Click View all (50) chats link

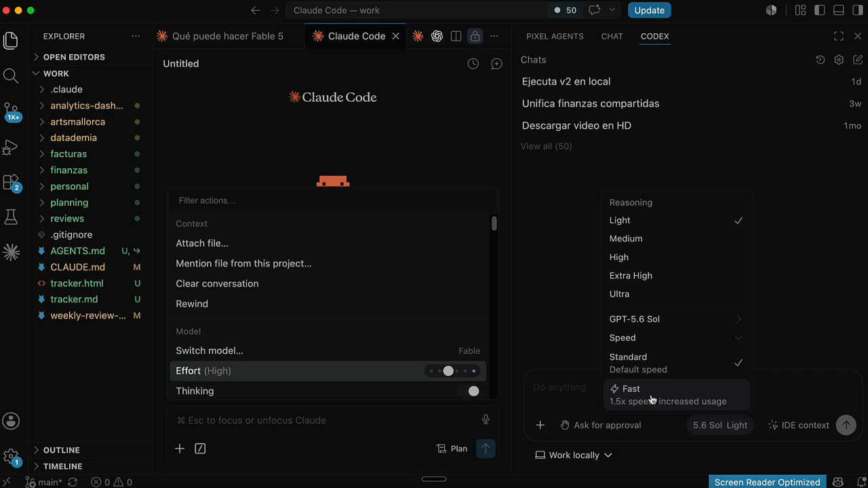pos(546,146)
